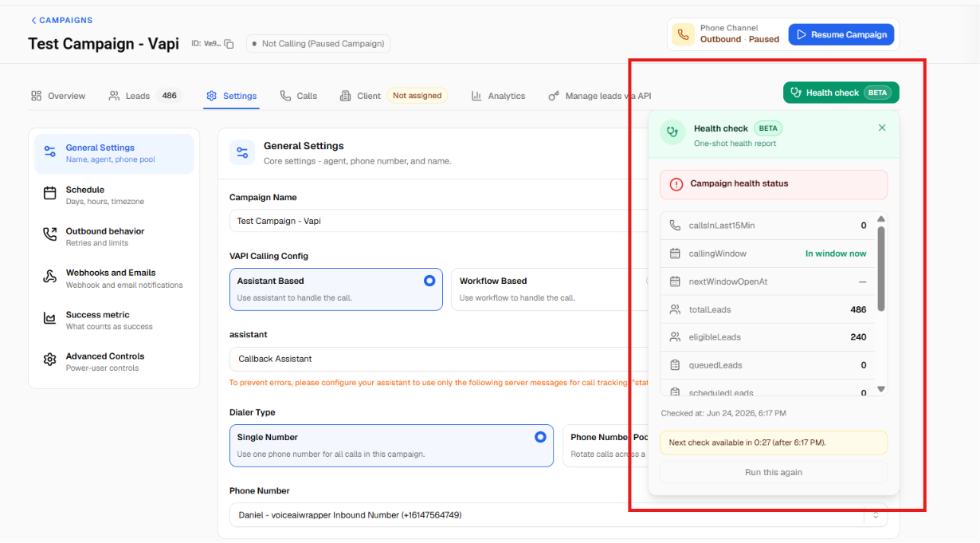Select Single Number dialer type

[391, 445]
